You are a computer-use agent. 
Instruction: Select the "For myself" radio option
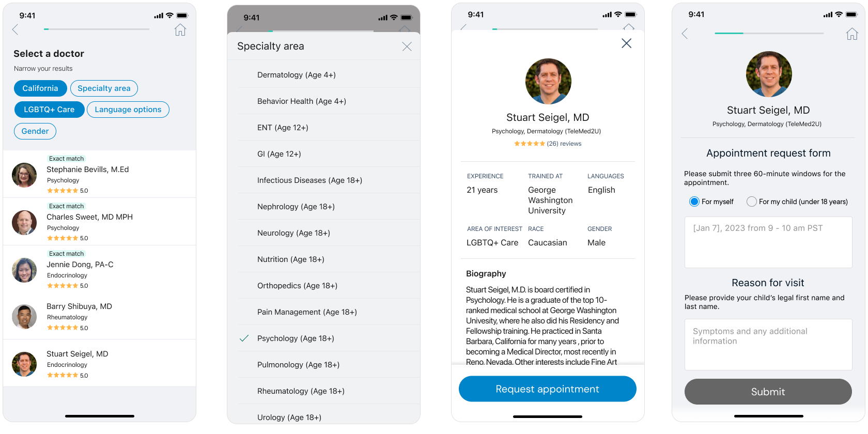(694, 202)
